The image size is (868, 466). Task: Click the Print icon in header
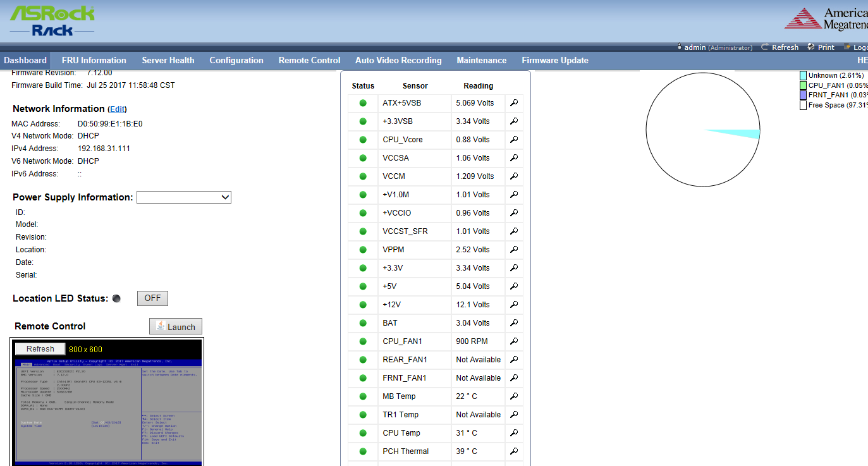tap(811, 47)
